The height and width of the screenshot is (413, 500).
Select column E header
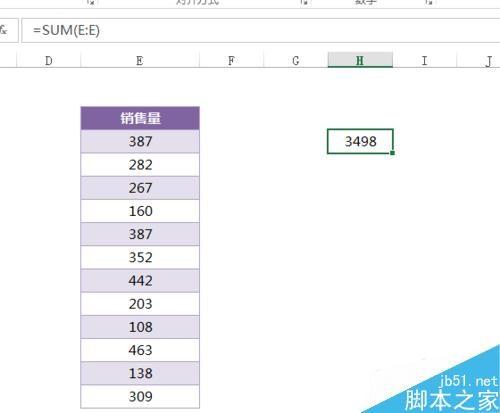click(x=140, y=61)
